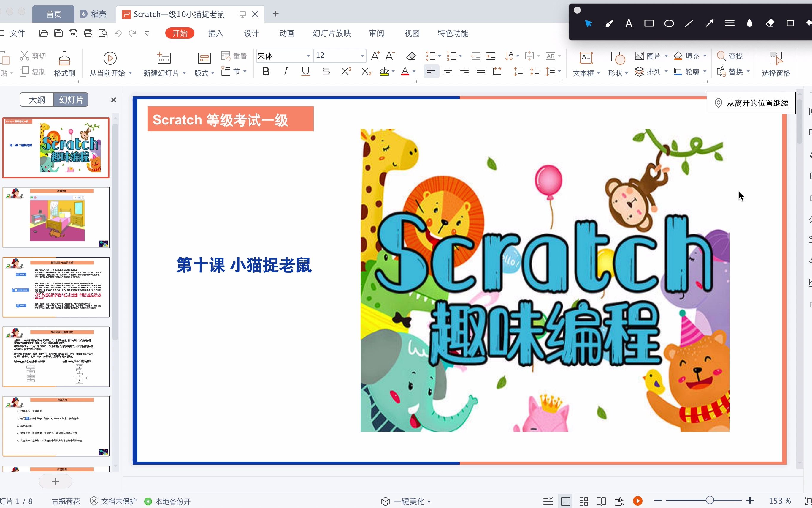The width and height of the screenshot is (812, 508).
Task: Open the 动画 ribbon tab
Action: (287, 33)
